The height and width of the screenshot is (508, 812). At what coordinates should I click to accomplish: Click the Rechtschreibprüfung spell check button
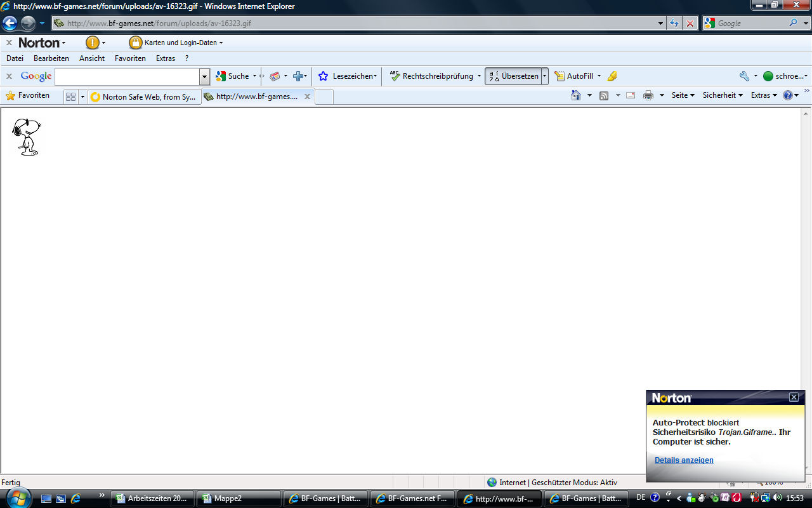431,76
